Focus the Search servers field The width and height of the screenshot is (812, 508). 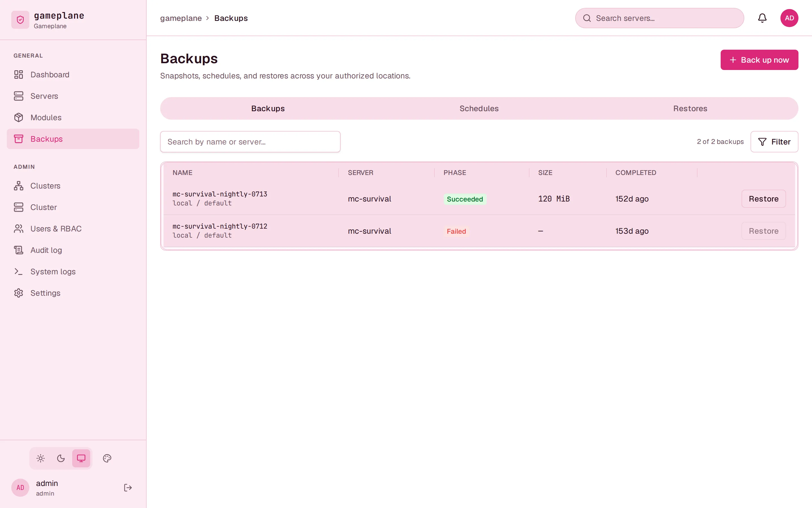[659, 18]
